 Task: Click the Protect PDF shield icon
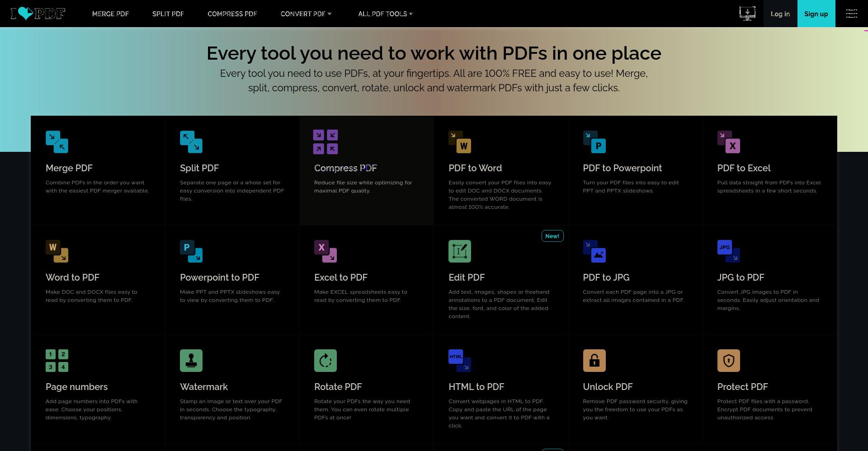[728, 361]
